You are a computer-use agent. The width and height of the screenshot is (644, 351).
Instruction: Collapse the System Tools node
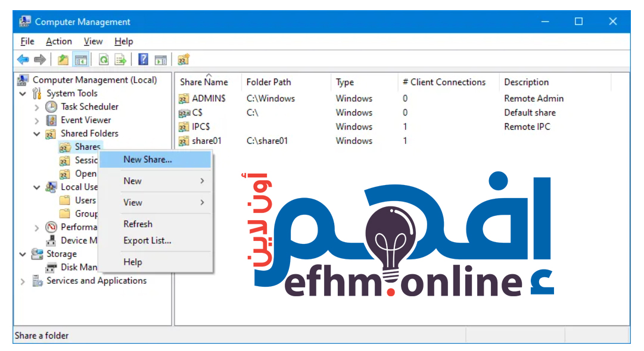[23, 94]
